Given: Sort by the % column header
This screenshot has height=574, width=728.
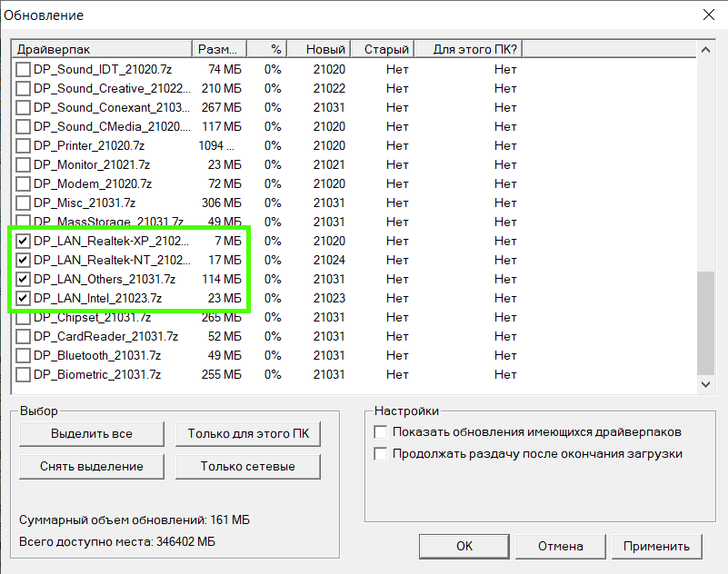Looking at the screenshot, I should click(x=267, y=49).
